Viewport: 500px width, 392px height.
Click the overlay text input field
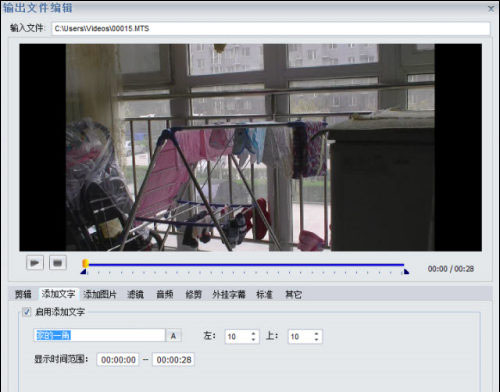[x=99, y=335]
